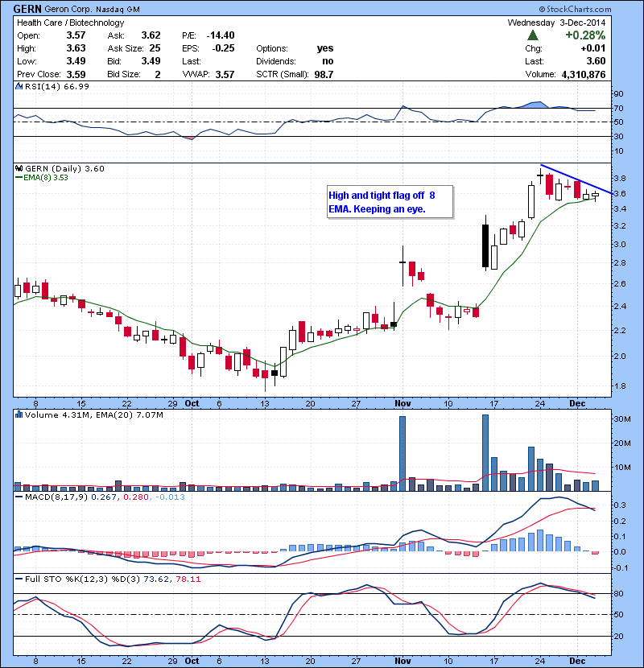This screenshot has width=644, height=668.
Task: Click the EPS value -0.25
Action: pos(223,48)
